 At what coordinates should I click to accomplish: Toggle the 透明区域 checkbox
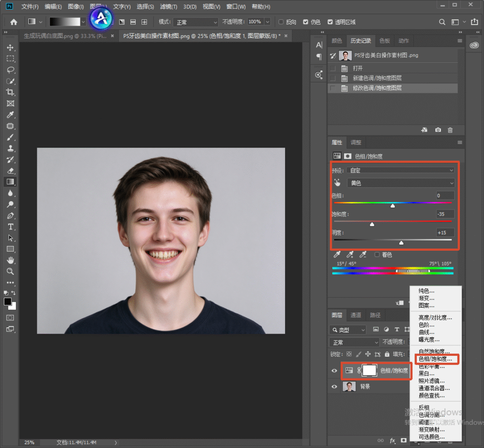(330, 22)
